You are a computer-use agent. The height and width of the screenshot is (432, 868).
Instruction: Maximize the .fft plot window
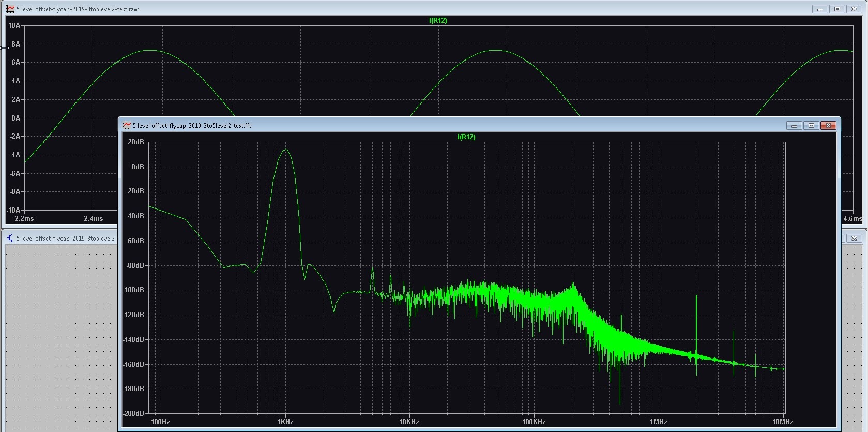pyautogui.click(x=811, y=125)
